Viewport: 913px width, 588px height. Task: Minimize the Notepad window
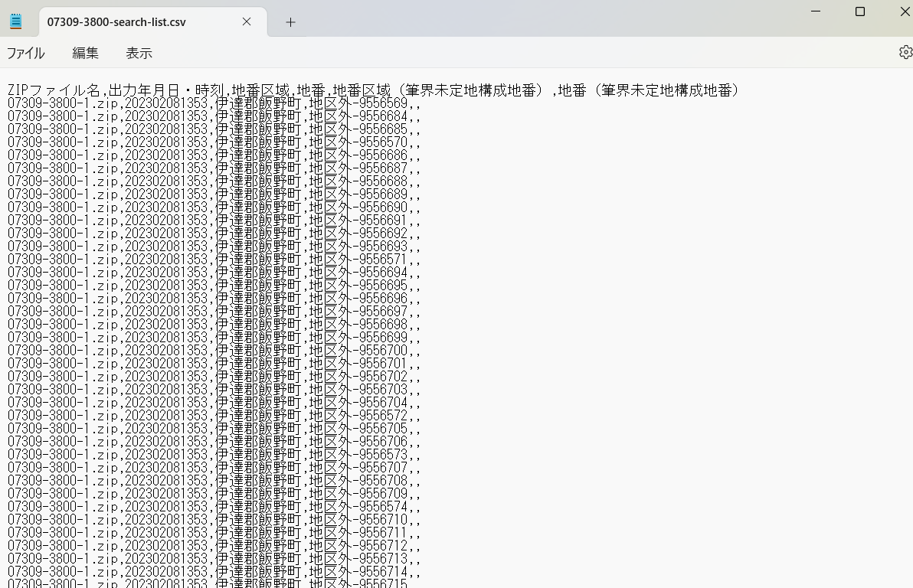(x=816, y=11)
